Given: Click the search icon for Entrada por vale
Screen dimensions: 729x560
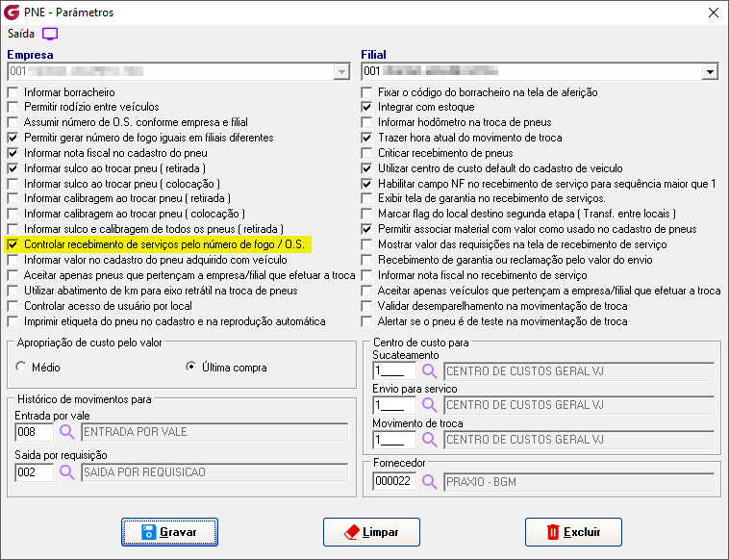Looking at the screenshot, I should (x=67, y=432).
